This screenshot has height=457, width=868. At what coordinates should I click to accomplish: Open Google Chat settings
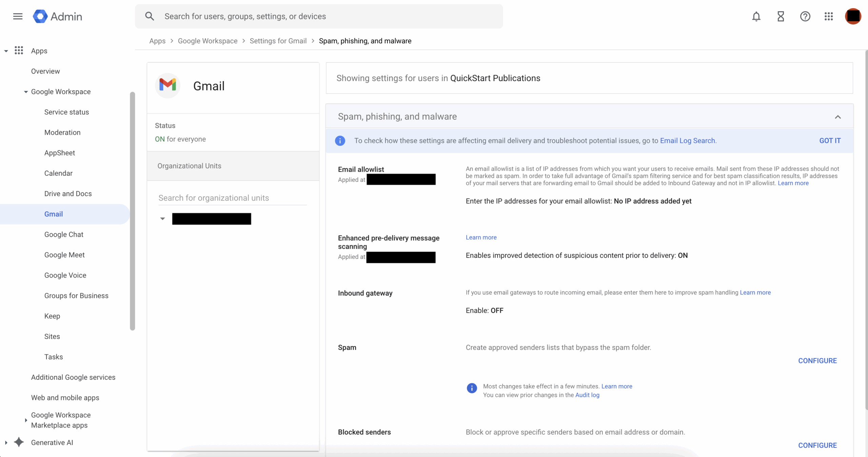tap(64, 234)
